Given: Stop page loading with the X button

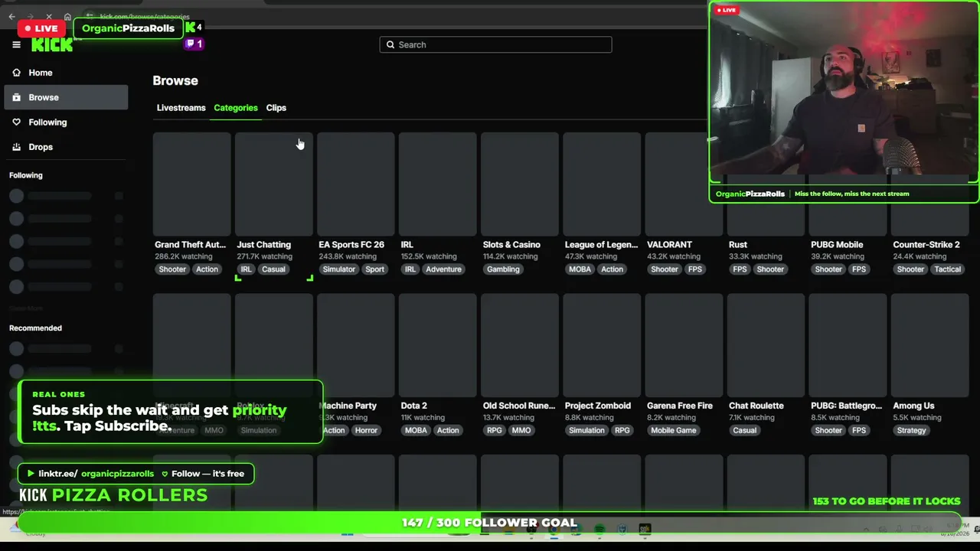Looking at the screenshot, I should point(48,17).
